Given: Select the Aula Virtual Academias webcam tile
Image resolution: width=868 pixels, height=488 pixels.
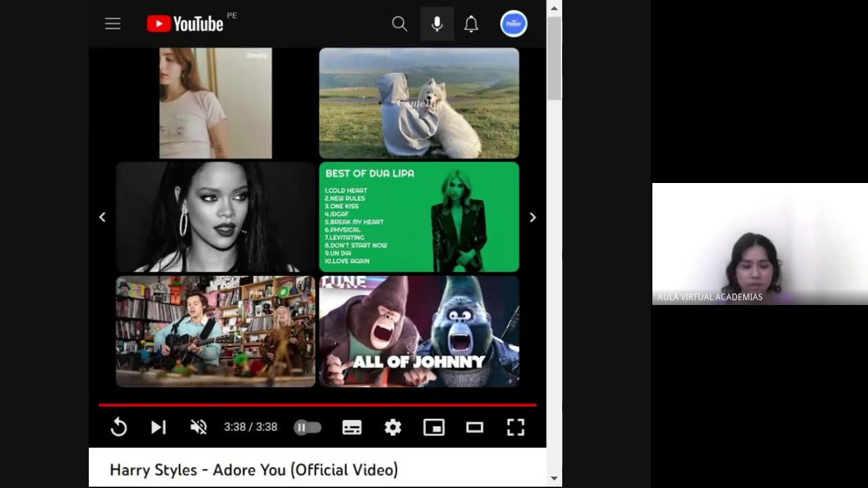Looking at the screenshot, I should tap(760, 244).
